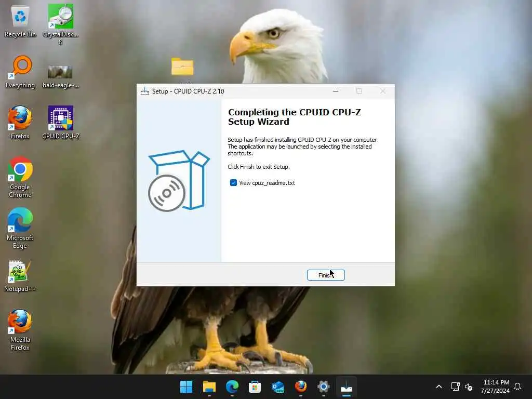Click the setup installer icon in title bar
The width and height of the screenshot is (532, 399).
click(145, 91)
